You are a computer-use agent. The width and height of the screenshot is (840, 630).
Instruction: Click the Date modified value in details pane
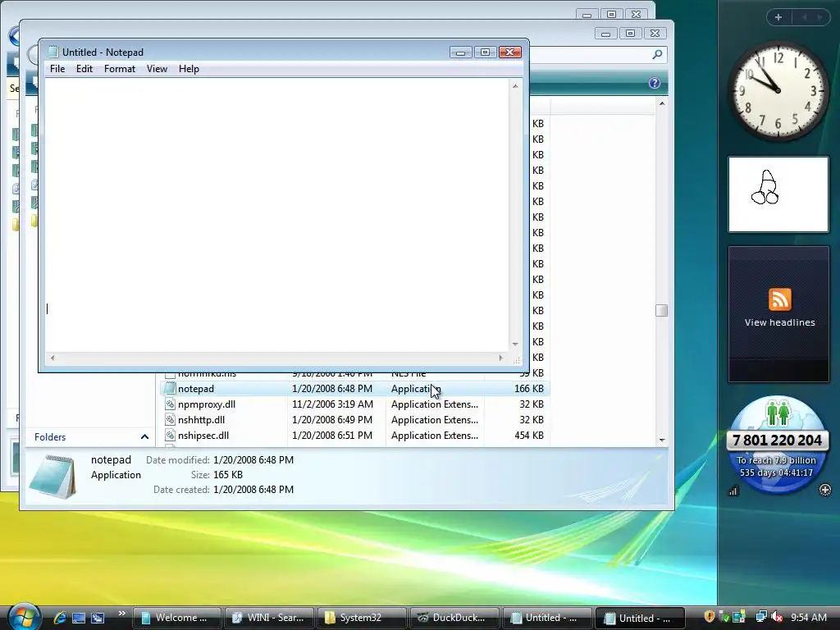[x=253, y=459]
